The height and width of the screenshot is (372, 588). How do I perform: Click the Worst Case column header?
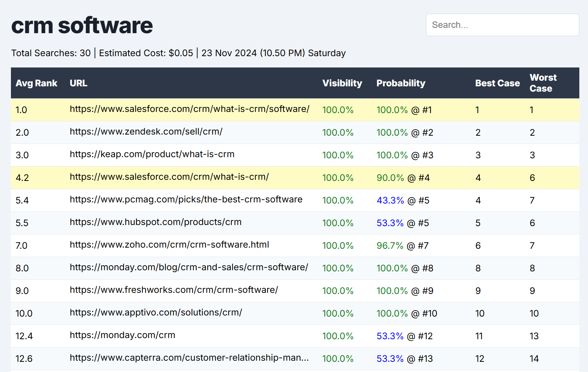(543, 83)
